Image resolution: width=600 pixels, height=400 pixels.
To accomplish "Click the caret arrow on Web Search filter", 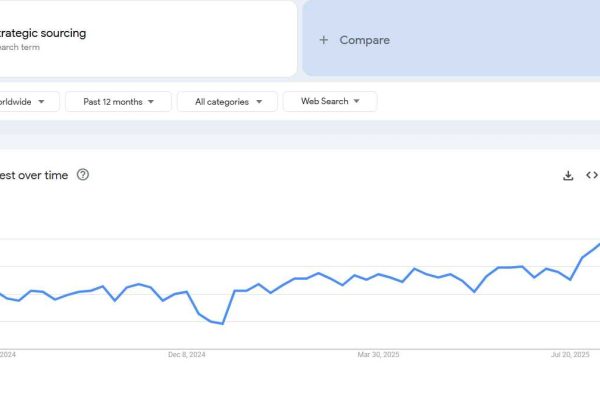I will click(365, 102).
